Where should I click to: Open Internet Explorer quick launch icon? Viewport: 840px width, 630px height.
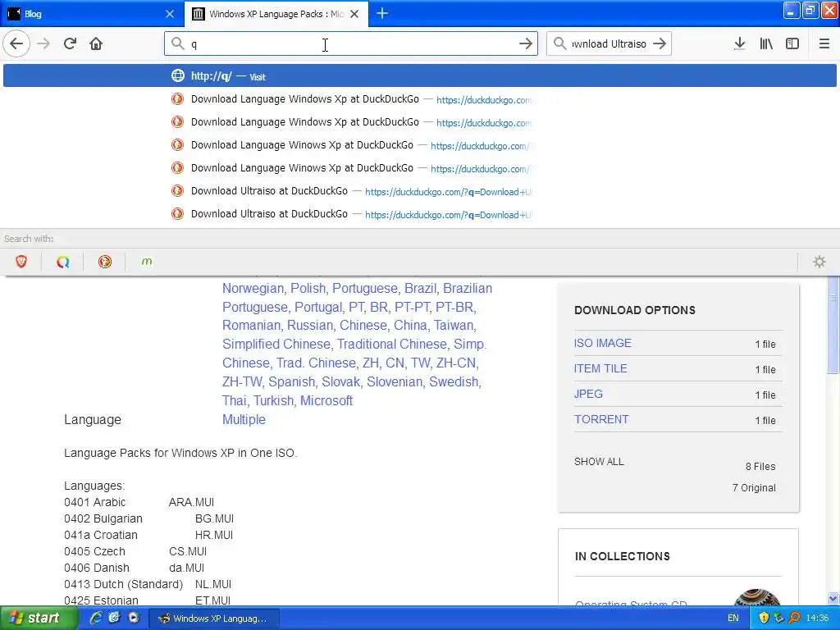[x=95, y=619]
